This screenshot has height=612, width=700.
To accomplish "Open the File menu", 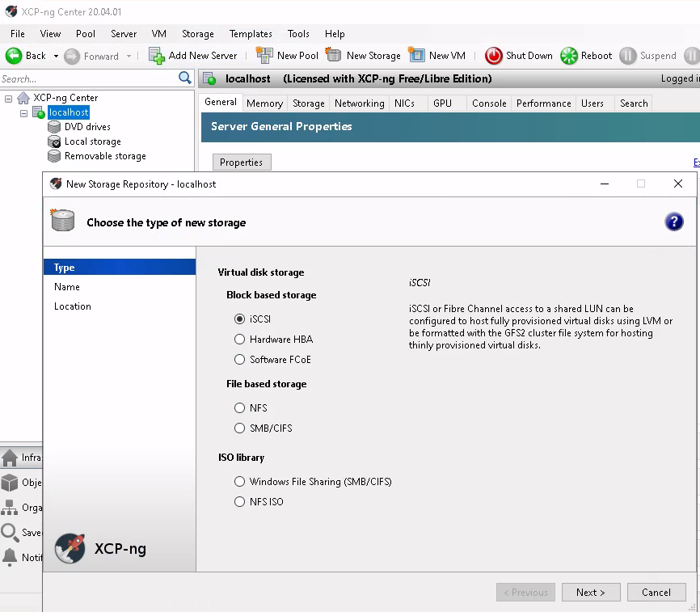I will pos(18,34).
